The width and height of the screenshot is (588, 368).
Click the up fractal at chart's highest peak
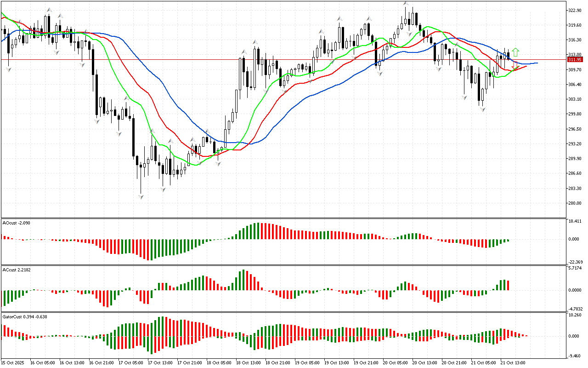406,4
